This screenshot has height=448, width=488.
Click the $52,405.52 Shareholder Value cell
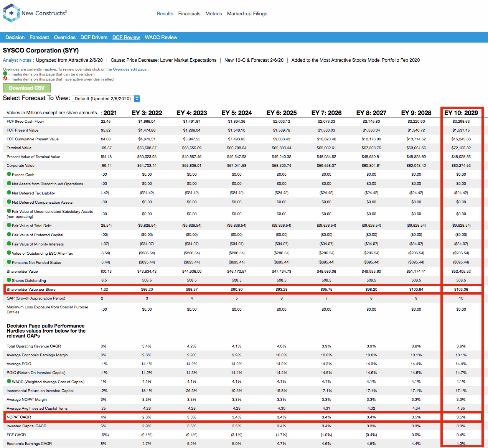click(x=461, y=272)
